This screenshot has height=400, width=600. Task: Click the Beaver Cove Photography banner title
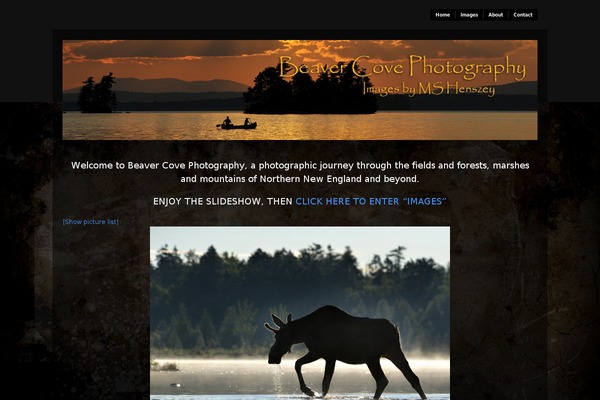(x=402, y=67)
